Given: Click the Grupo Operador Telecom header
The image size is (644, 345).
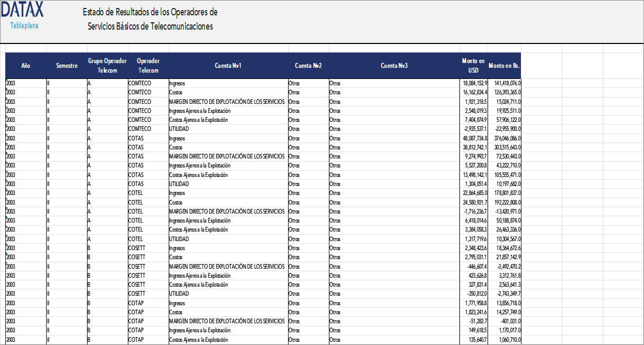Looking at the screenshot, I should click(x=107, y=66).
